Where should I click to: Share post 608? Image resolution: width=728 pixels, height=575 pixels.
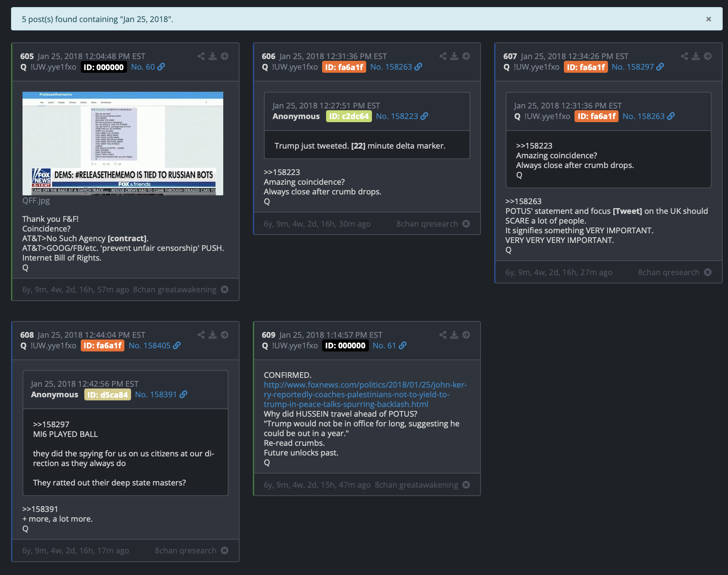point(201,335)
